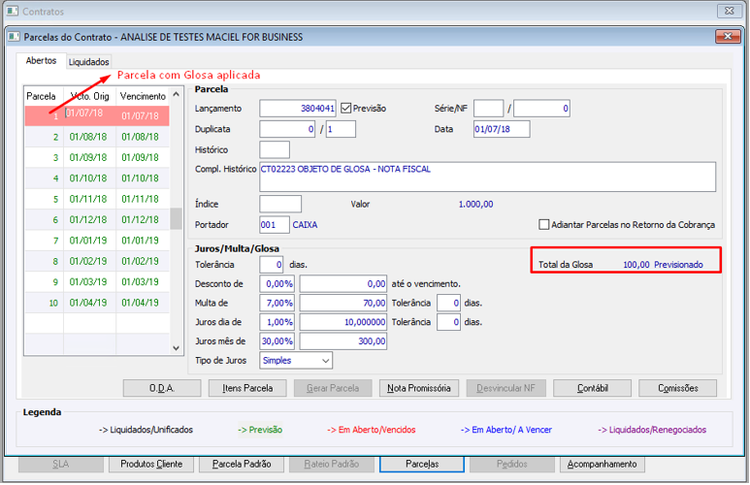Select parcela row 4 dated 01/10/18
This screenshot has width=750, height=485.
tap(97, 178)
